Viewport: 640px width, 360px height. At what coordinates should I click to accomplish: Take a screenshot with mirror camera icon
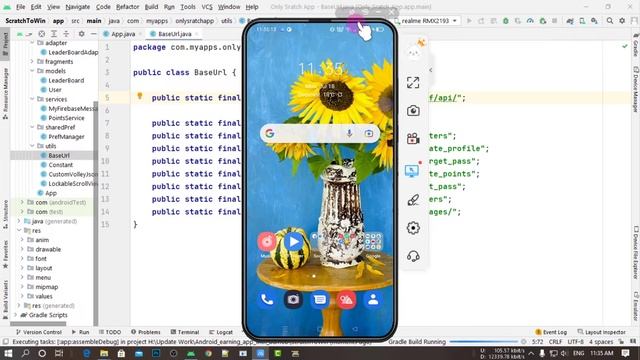click(x=413, y=111)
